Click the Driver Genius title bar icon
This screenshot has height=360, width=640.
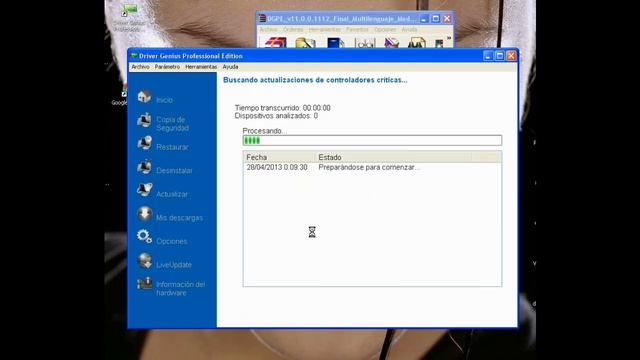point(134,56)
